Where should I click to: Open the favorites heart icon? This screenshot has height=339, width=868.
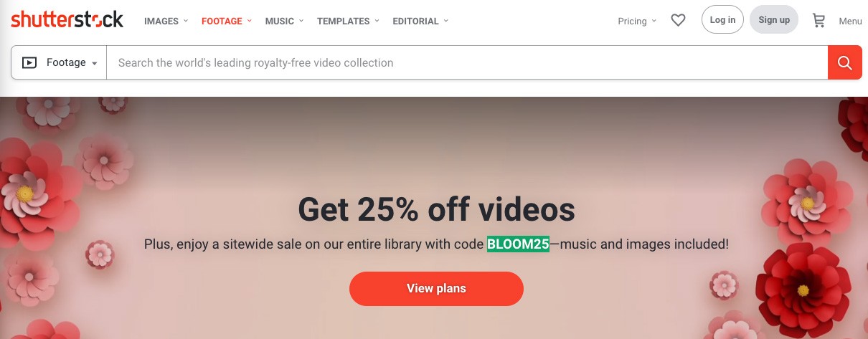tap(678, 21)
